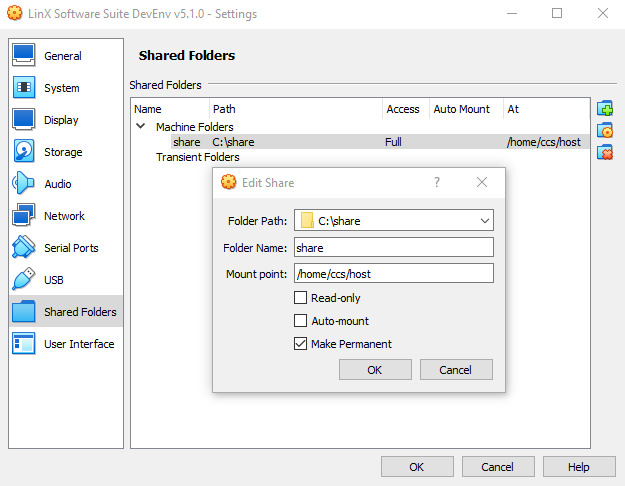Collapse the Machine Folders tree node
This screenshot has height=486, width=625.
click(x=140, y=126)
